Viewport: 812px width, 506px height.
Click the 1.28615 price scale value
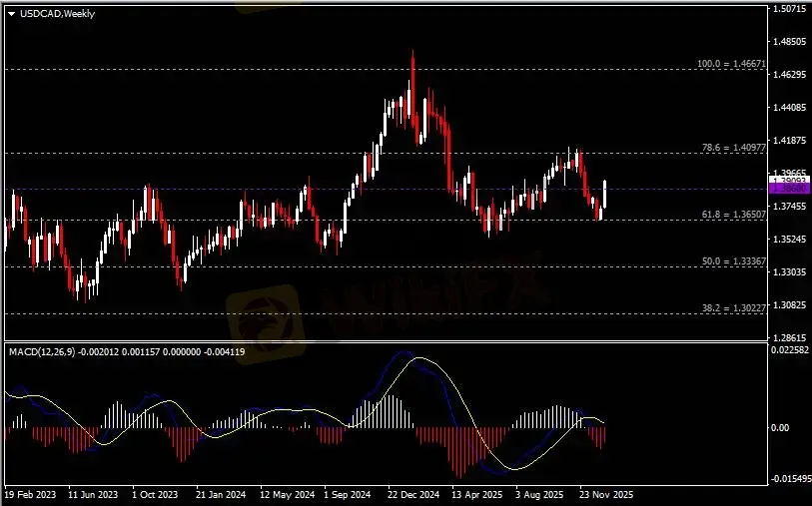coord(789,338)
